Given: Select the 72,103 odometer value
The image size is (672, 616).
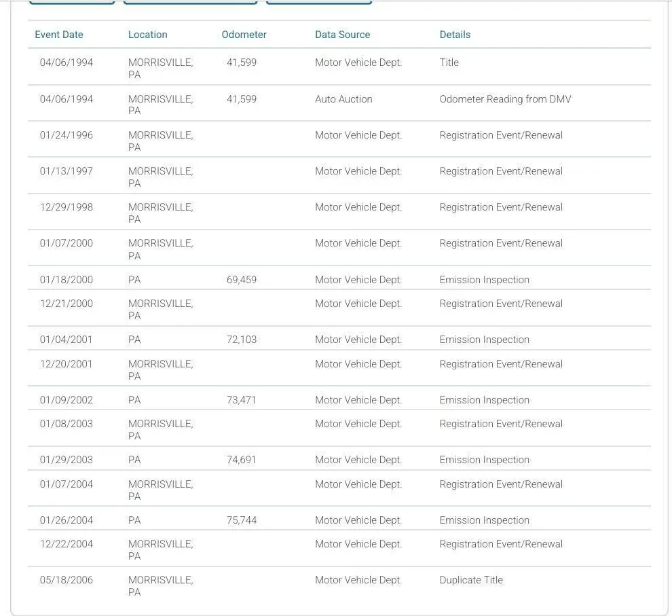Looking at the screenshot, I should pyautogui.click(x=242, y=340).
